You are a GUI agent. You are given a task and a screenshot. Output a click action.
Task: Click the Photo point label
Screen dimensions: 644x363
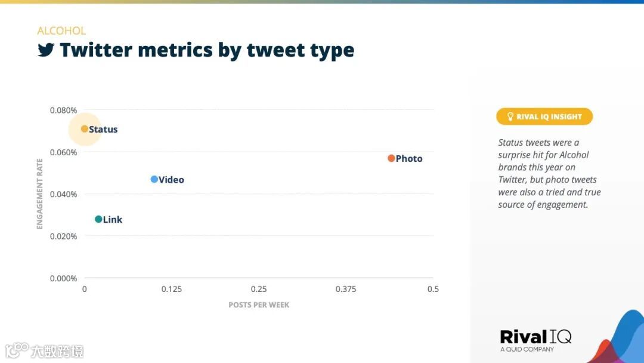(409, 159)
